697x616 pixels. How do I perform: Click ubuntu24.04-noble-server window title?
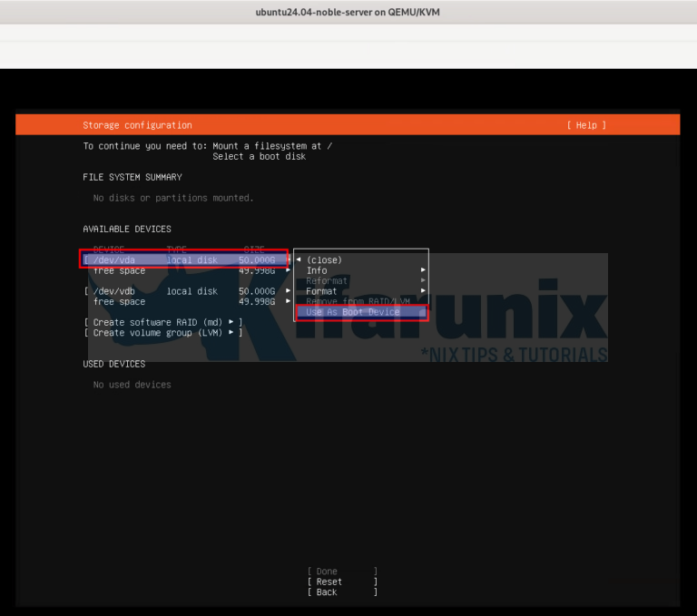pyautogui.click(x=348, y=13)
